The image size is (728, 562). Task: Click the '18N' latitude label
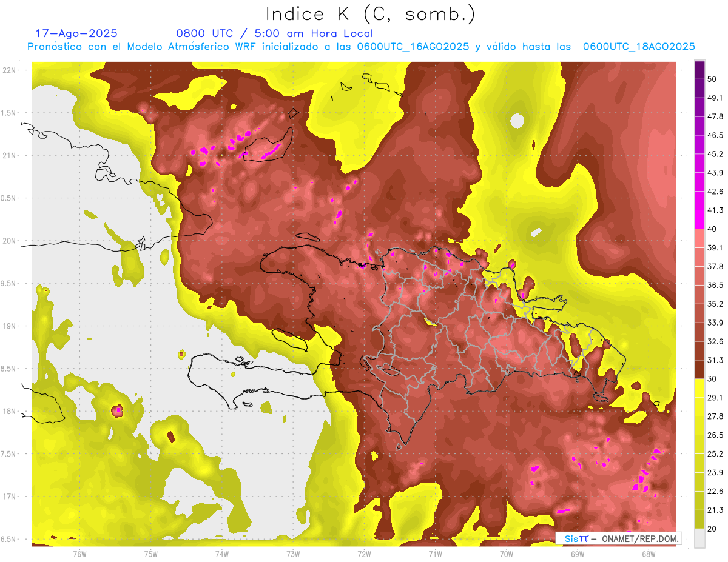9,411
